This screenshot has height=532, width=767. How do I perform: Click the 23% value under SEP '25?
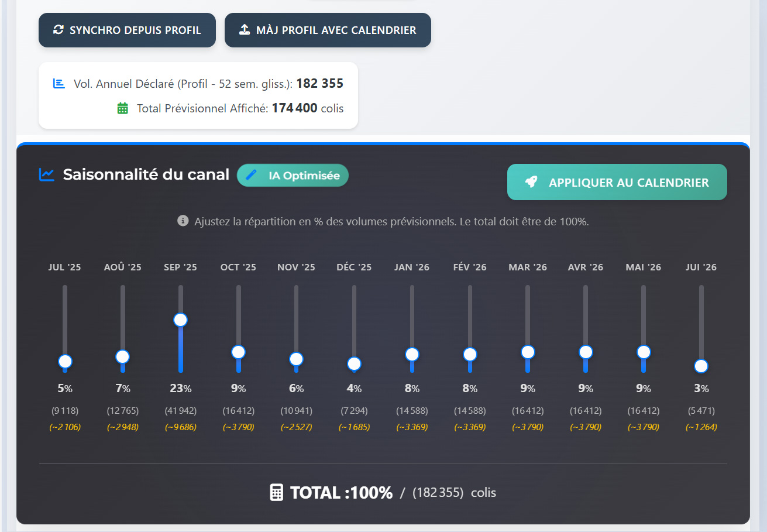click(180, 388)
